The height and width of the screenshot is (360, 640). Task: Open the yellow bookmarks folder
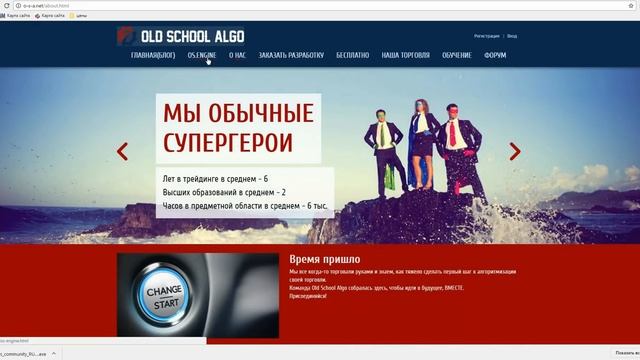(78, 16)
